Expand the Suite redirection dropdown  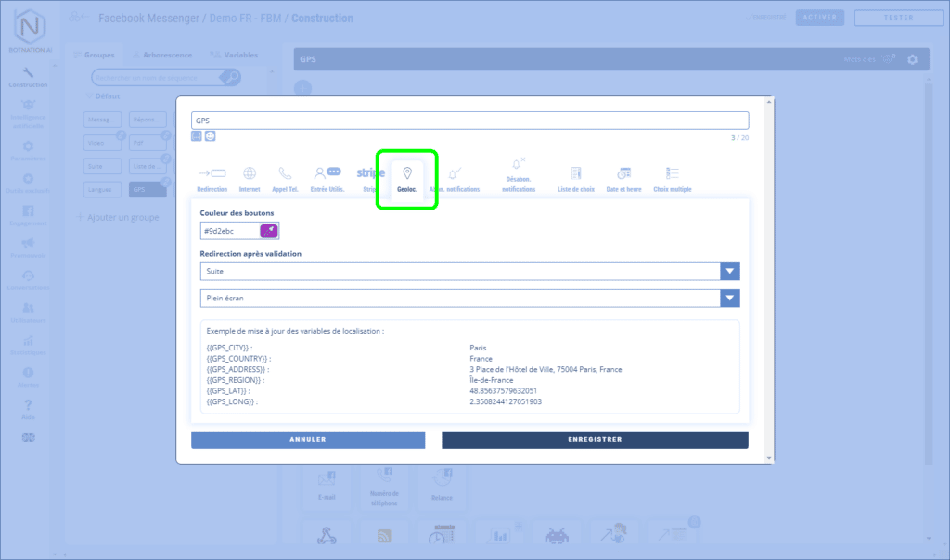(x=730, y=271)
